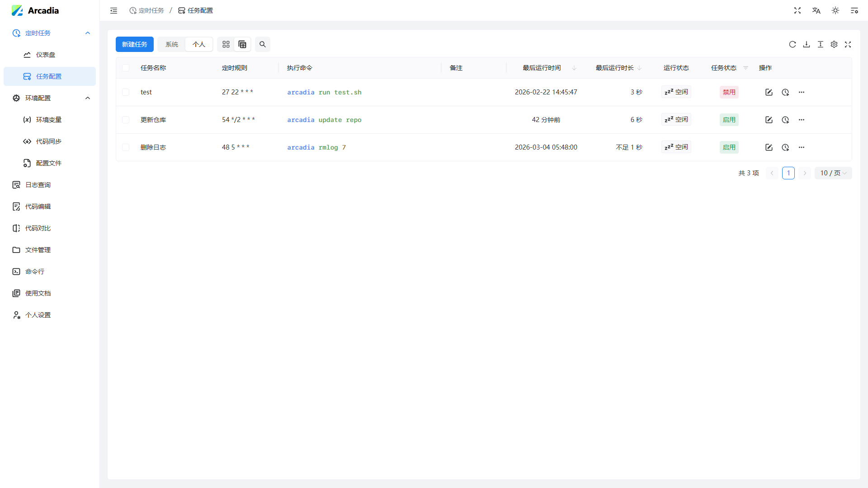Tick the select-all header checkbox
Viewport: 868px width, 488px height.
click(x=126, y=68)
